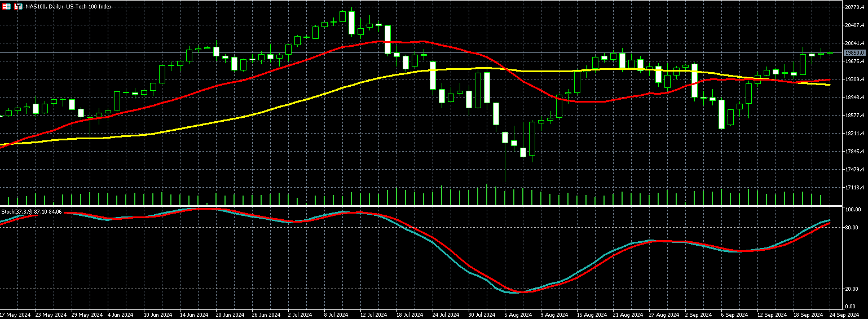The image size is (868, 319).
Task: Click the red table icon before the chart title
Action: point(7,6)
